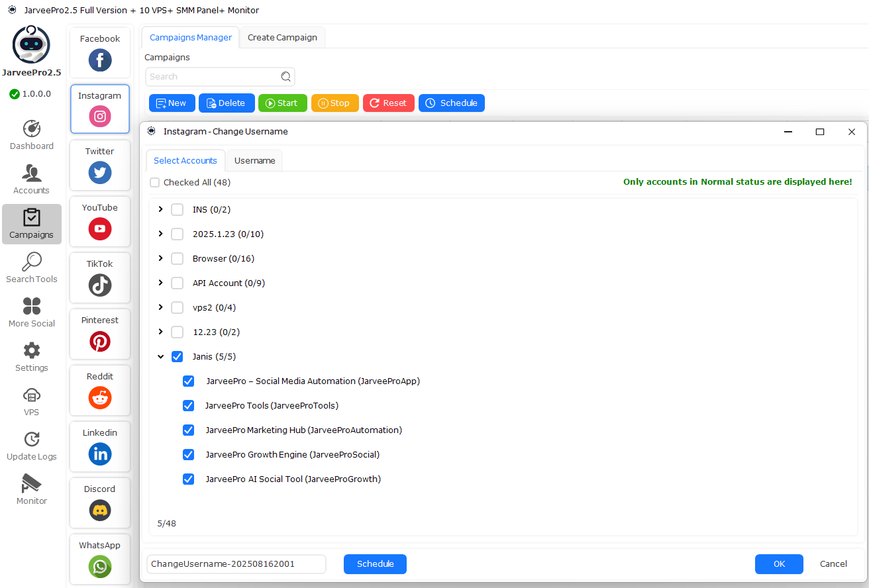The image size is (869, 588).
Task: Open the Settings gear section
Action: [32, 357]
